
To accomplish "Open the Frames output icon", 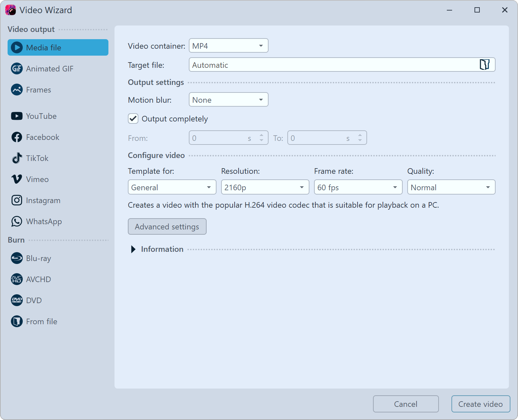I will 17,90.
